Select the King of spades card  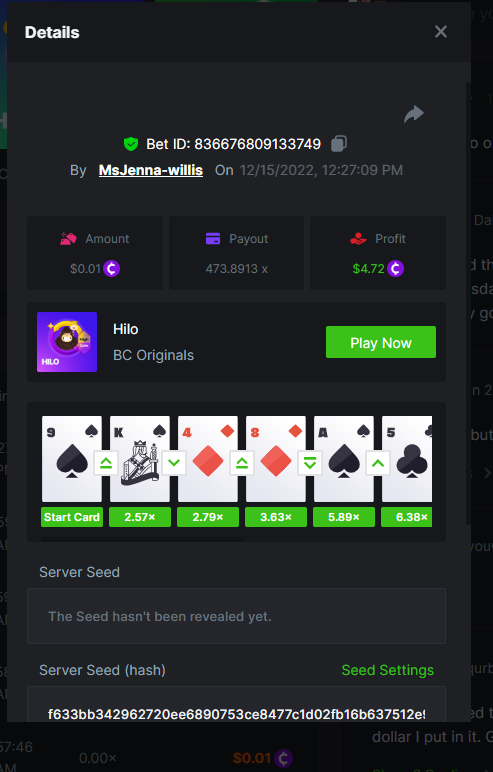140,459
